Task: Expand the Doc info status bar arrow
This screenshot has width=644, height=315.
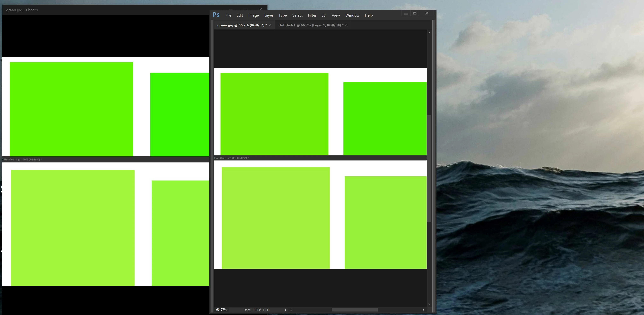Action: 285,310
